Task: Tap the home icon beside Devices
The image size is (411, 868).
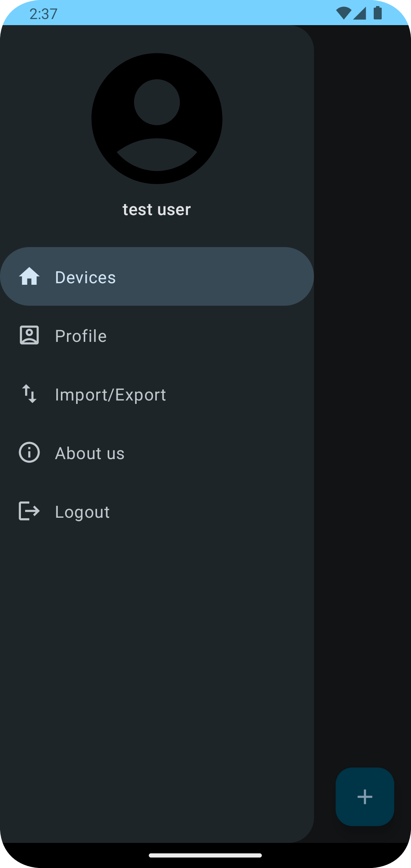Action: point(29,276)
